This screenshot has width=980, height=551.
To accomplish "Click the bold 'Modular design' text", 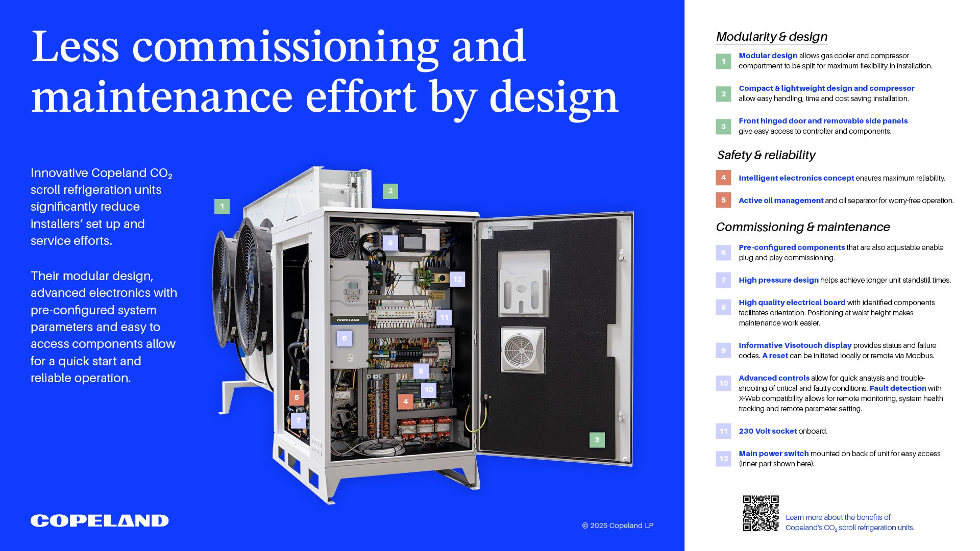I will click(768, 56).
